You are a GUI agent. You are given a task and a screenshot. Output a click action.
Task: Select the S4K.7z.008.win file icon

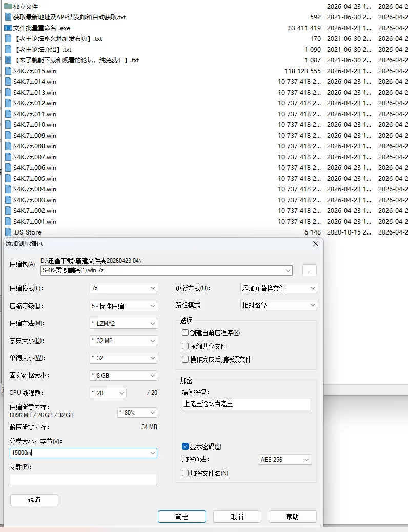pyautogui.click(x=8, y=146)
